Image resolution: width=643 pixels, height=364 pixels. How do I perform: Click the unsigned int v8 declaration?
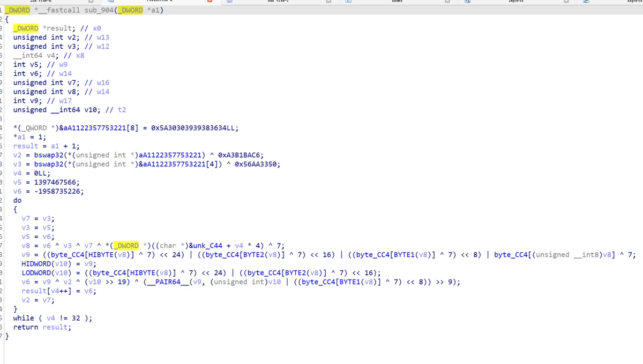click(x=61, y=92)
